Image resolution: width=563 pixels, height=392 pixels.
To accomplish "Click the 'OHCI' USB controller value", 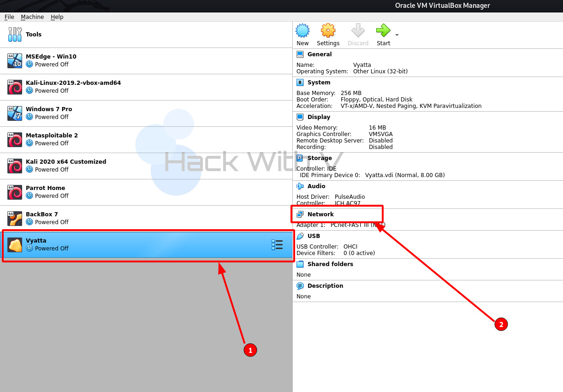I will pos(350,247).
